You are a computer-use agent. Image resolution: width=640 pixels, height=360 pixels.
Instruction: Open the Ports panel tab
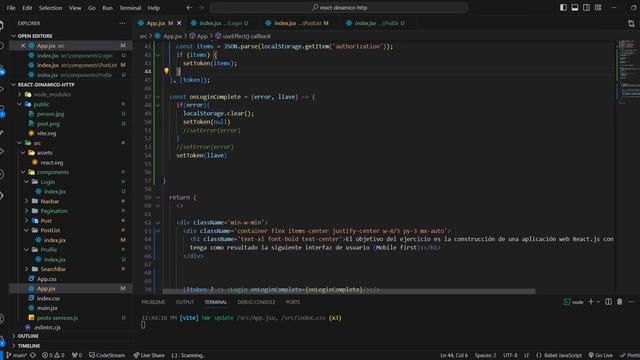click(293, 302)
